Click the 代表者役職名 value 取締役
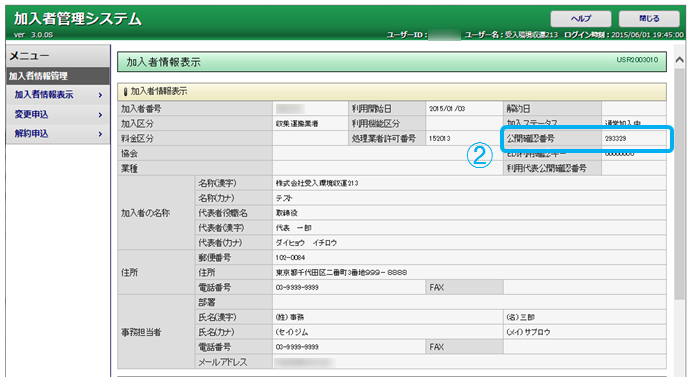 tap(287, 213)
